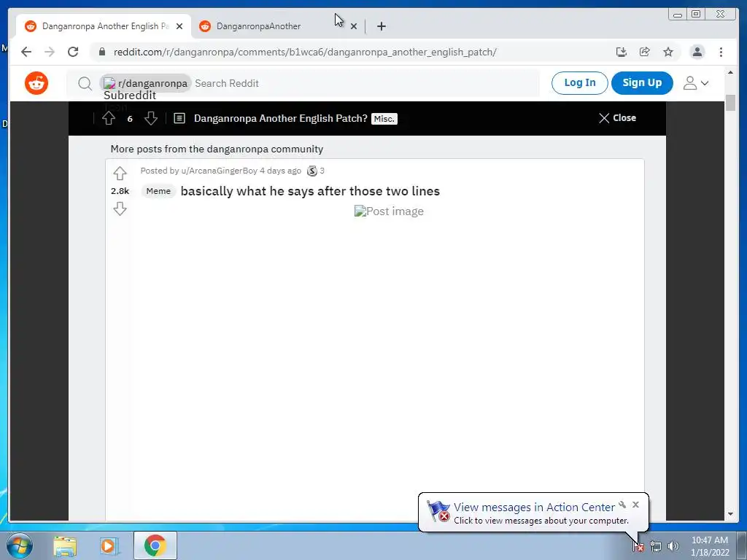Go to the Reddit home logo
Screen dimensions: 747x560
[x=36, y=83]
